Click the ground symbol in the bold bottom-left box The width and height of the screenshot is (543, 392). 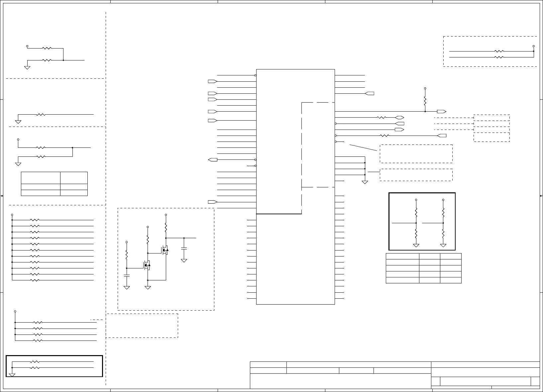point(12,375)
